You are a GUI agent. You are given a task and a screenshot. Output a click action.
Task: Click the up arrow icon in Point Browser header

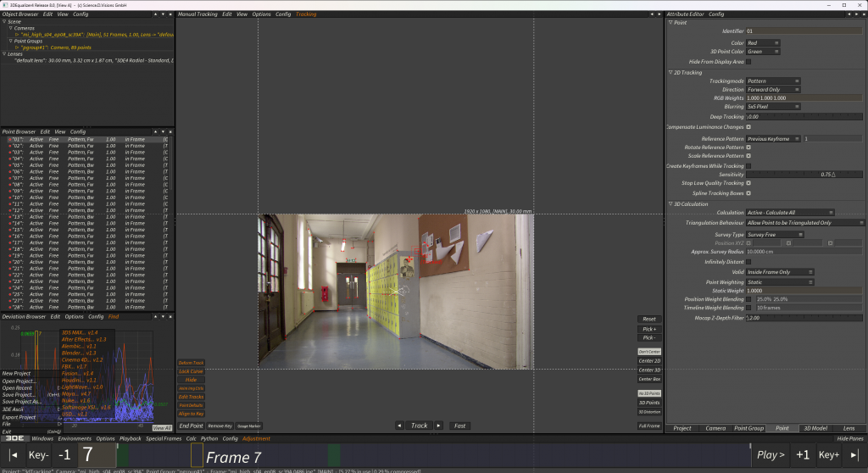coord(155,132)
